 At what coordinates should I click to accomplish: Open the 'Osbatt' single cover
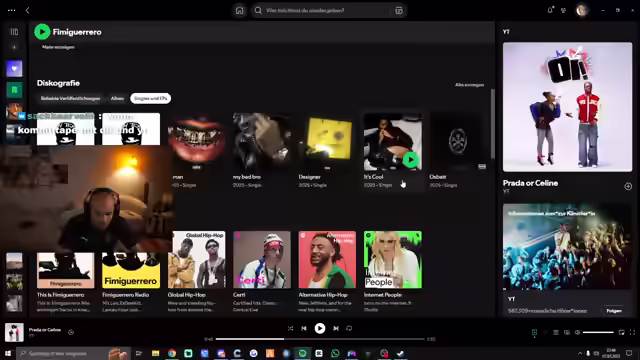(x=458, y=142)
